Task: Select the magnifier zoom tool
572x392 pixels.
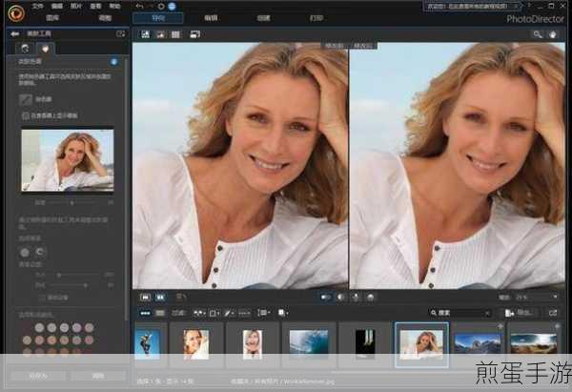Action: 538,34
